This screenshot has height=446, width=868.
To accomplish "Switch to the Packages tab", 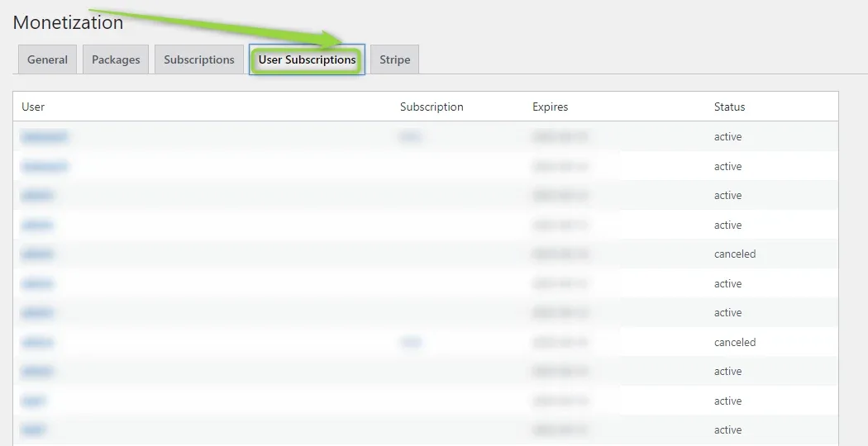I will coord(116,59).
